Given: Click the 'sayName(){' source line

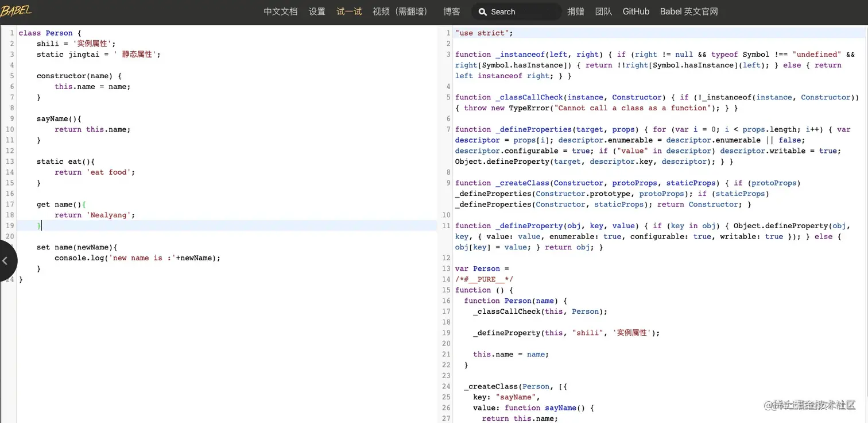Looking at the screenshot, I should pos(59,119).
